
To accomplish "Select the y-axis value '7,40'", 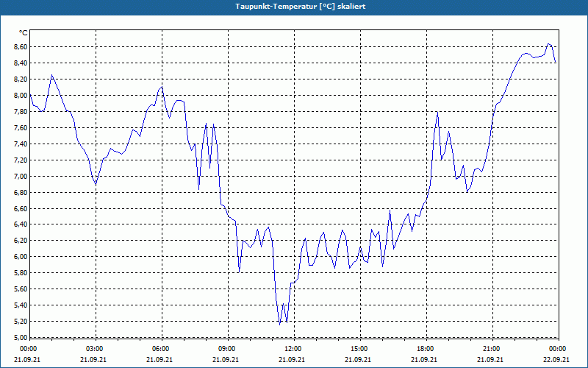I will [21, 144].
